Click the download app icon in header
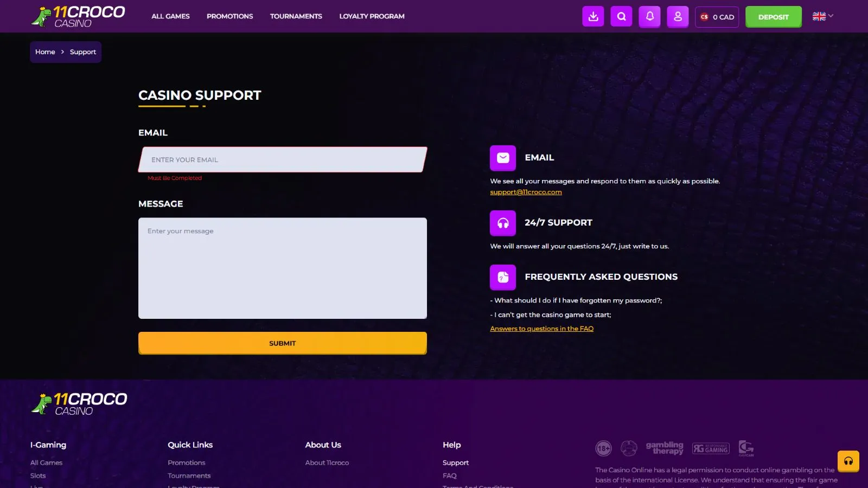This screenshot has width=868, height=488. click(x=593, y=16)
